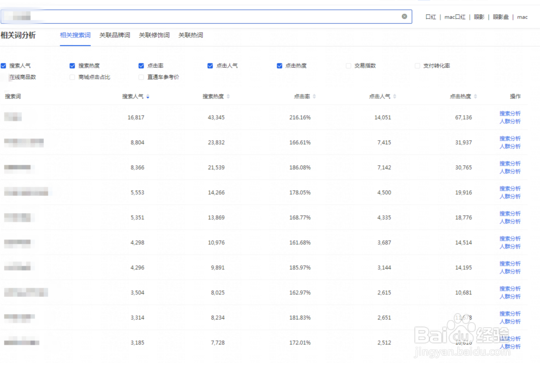540x371 pixels.
Task: Select the 172.01% click rate cell
Action: click(300, 343)
